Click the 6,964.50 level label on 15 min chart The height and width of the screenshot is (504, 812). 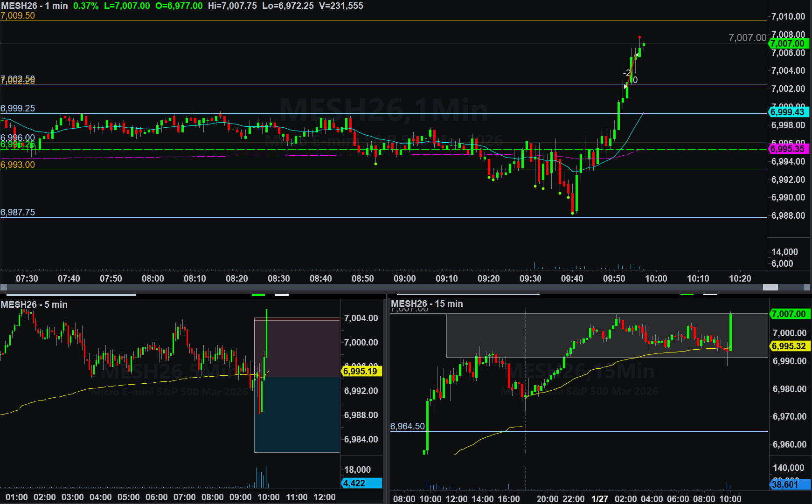(408, 426)
